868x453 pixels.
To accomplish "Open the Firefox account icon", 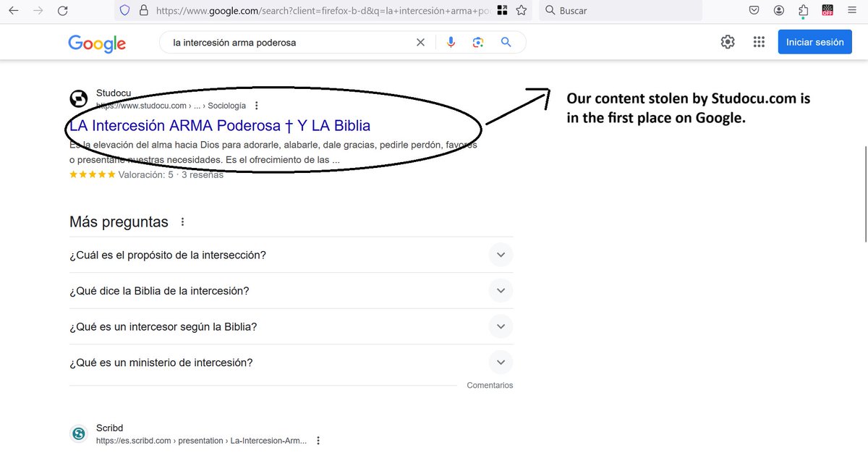I will coord(778,11).
